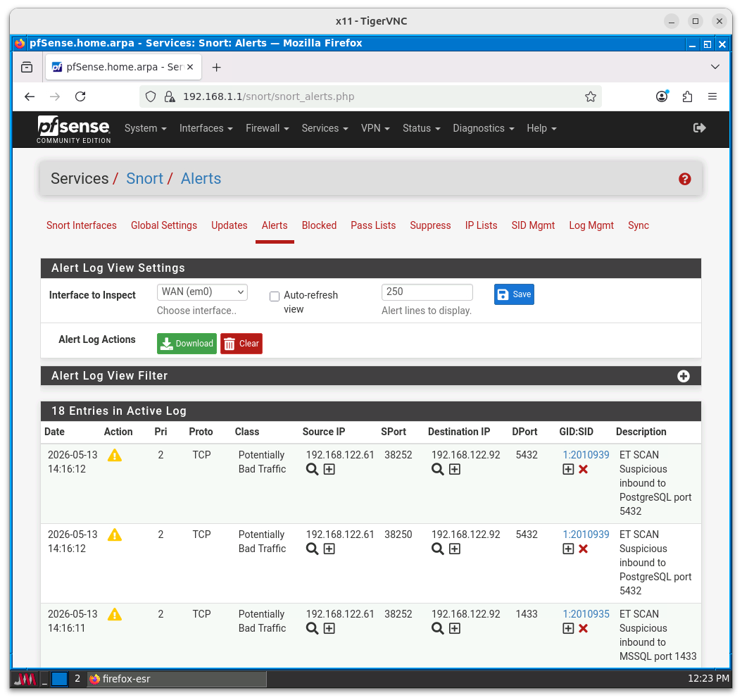Viewport: 742px width, 700px height.
Task: Click Alert lines to display field
Action: click(427, 292)
